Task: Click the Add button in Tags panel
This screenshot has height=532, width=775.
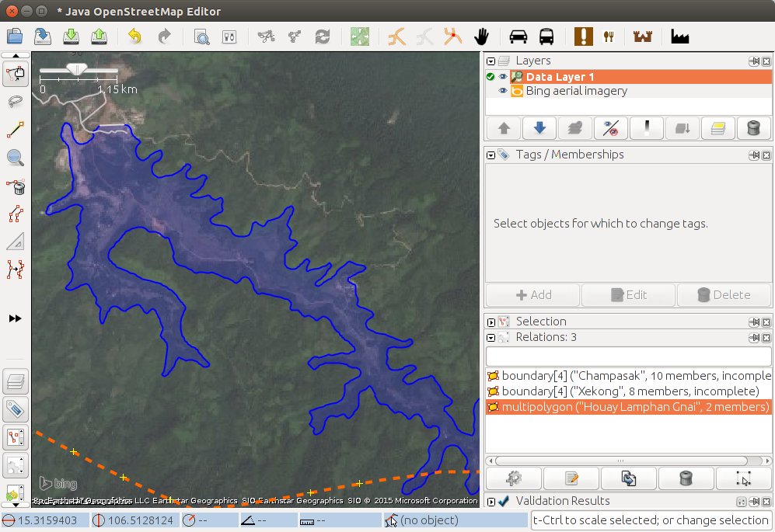Action: [x=532, y=294]
